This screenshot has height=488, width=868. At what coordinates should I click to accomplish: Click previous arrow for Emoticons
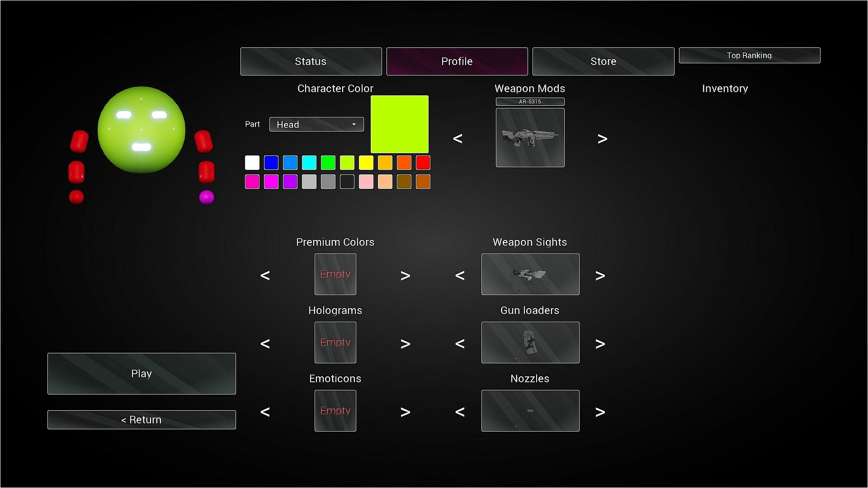coord(265,412)
